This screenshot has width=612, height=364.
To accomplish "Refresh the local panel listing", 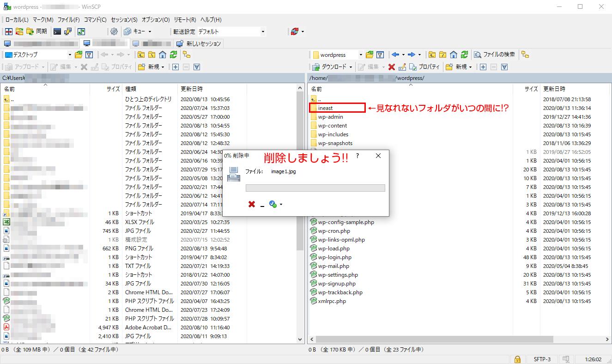I will (173, 55).
